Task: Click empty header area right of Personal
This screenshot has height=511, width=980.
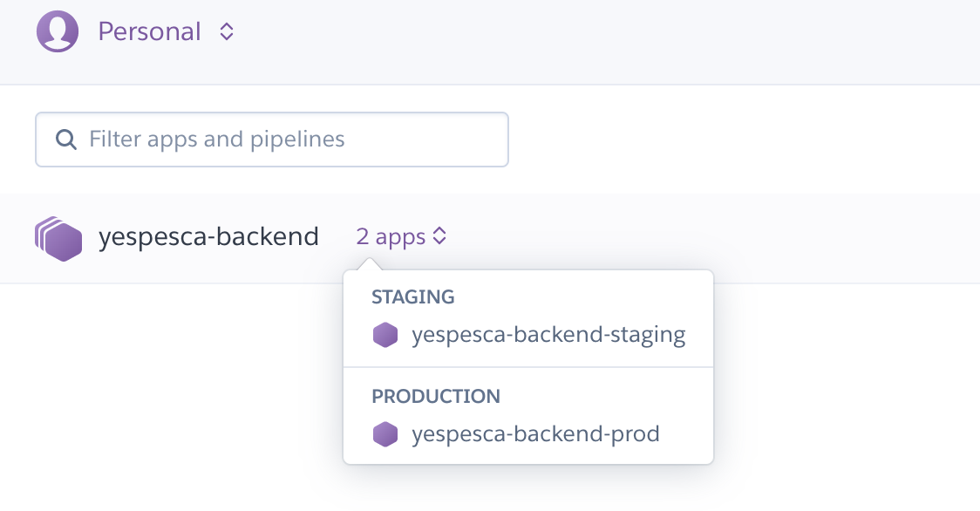Action: (610, 35)
